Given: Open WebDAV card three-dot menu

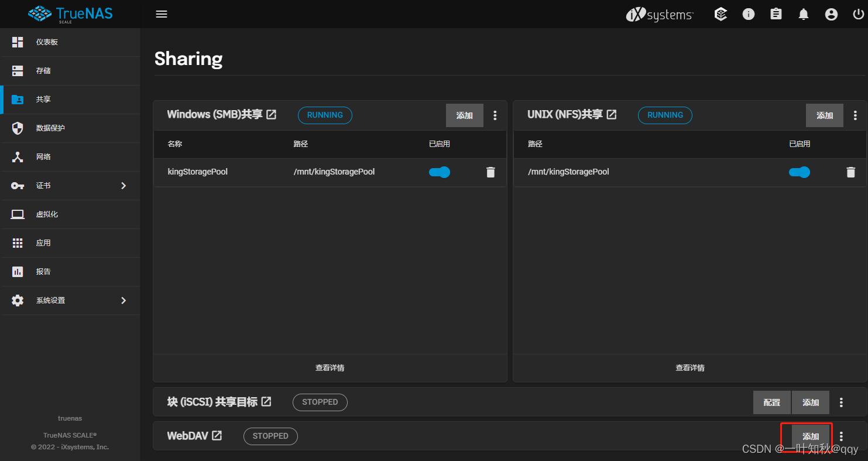Looking at the screenshot, I should (841, 436).
